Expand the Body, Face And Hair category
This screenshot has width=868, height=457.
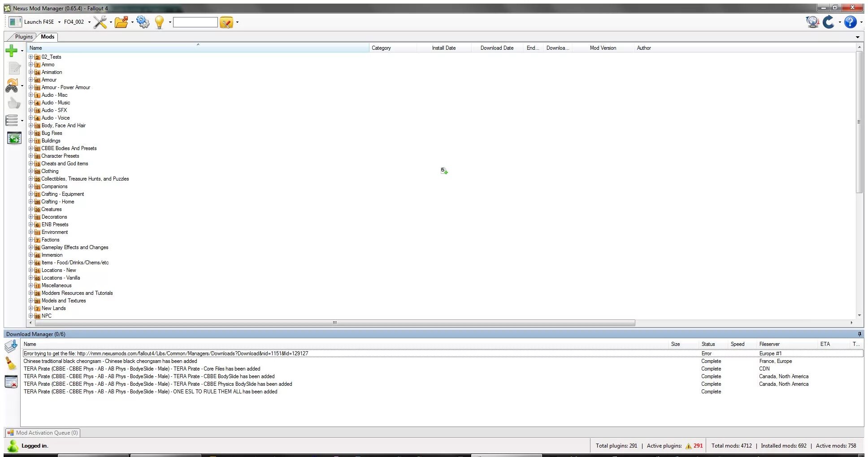[31, 125]
